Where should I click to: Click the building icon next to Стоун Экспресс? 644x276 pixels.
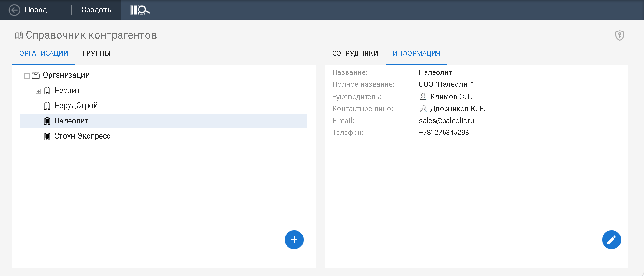click(x=47, y=136)
